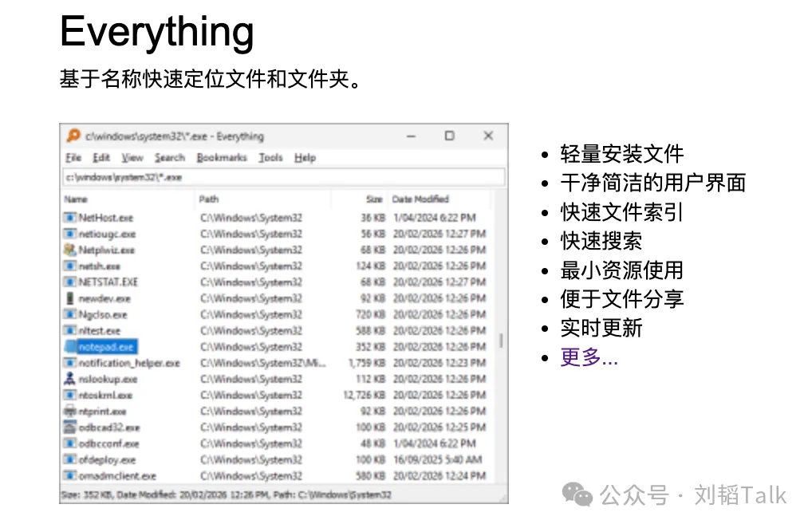Click the omadmclient.exe file icon

69,475
